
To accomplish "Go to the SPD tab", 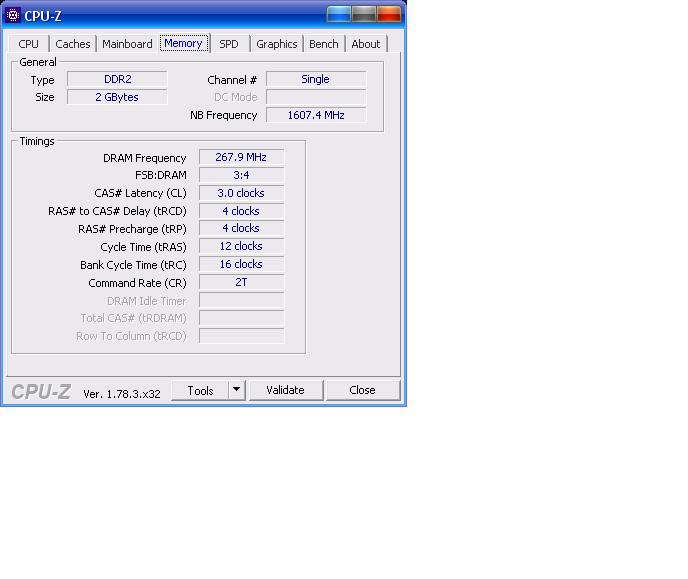I will pyautogui.click(x=229, y=44).
